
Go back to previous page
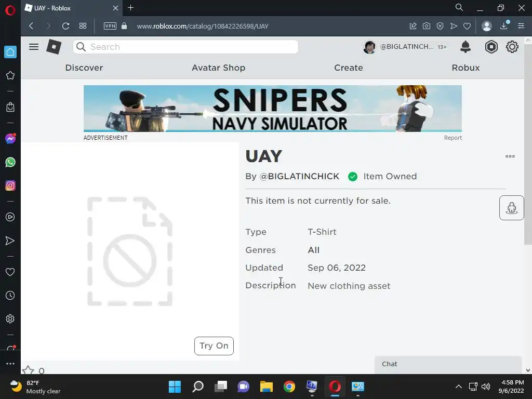31,26
